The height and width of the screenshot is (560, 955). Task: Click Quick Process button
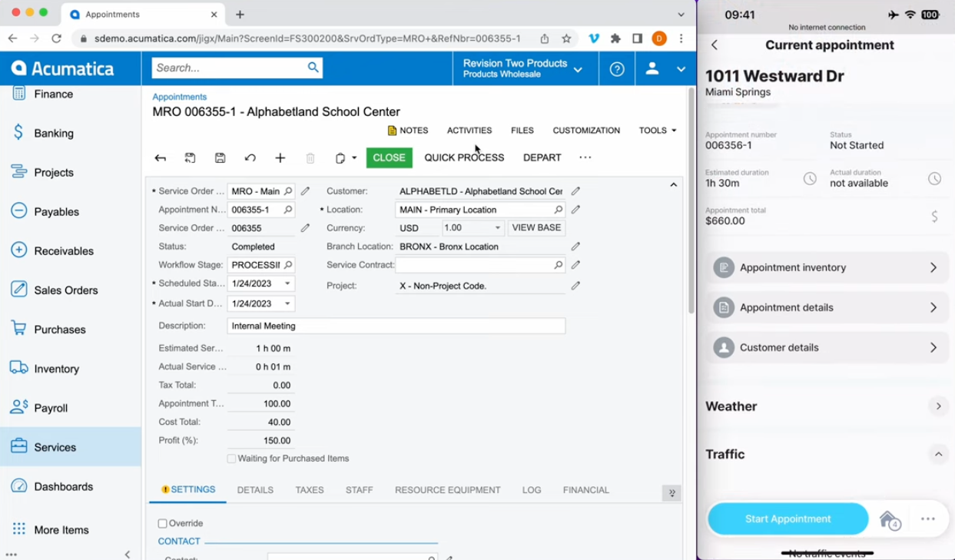click(x=464, y=157)
